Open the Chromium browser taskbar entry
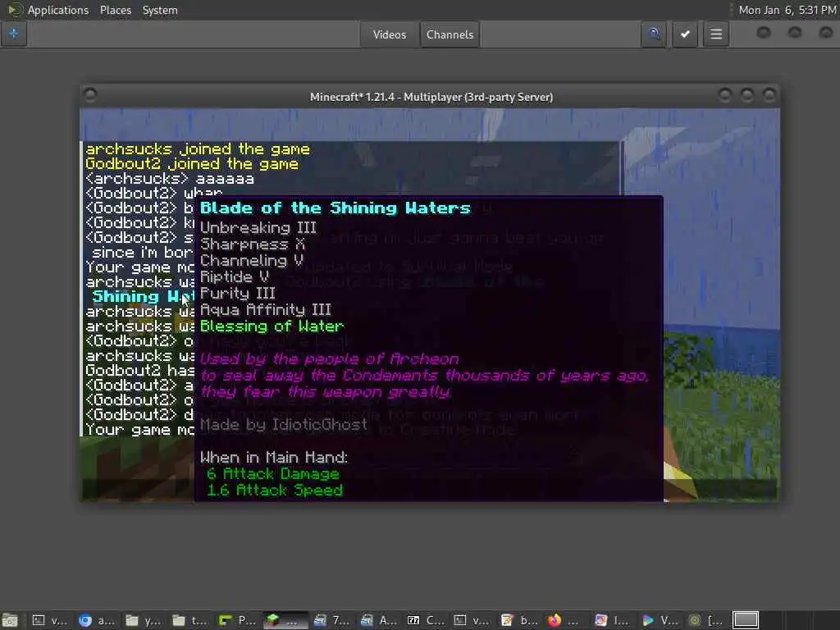The height and width of the screenshot is (630, 840). click(96, 620)
